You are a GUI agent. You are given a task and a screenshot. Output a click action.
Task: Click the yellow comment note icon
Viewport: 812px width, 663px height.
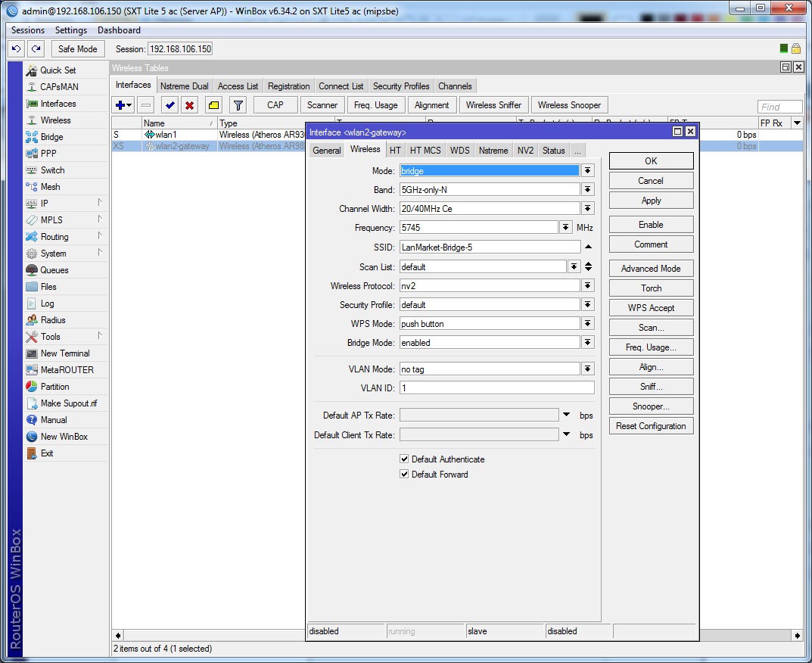(213, 105)
